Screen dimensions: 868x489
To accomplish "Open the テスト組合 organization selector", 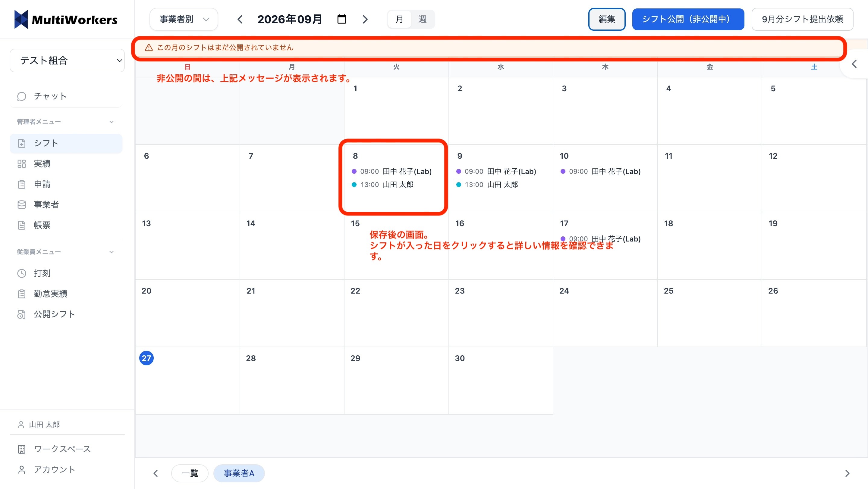I will (x=68, y=61).
